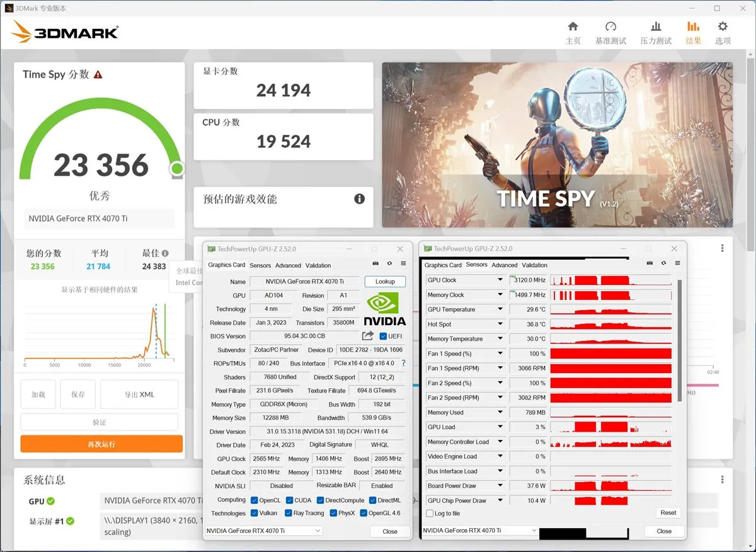Viewport: 756px width, 552px height.
Task: Click the Lookup button in GPU-Z
Action: [x=385, y=282]
